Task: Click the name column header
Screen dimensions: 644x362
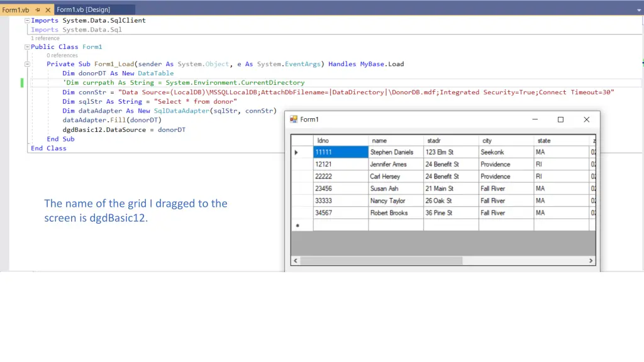Action: [396, 140]
